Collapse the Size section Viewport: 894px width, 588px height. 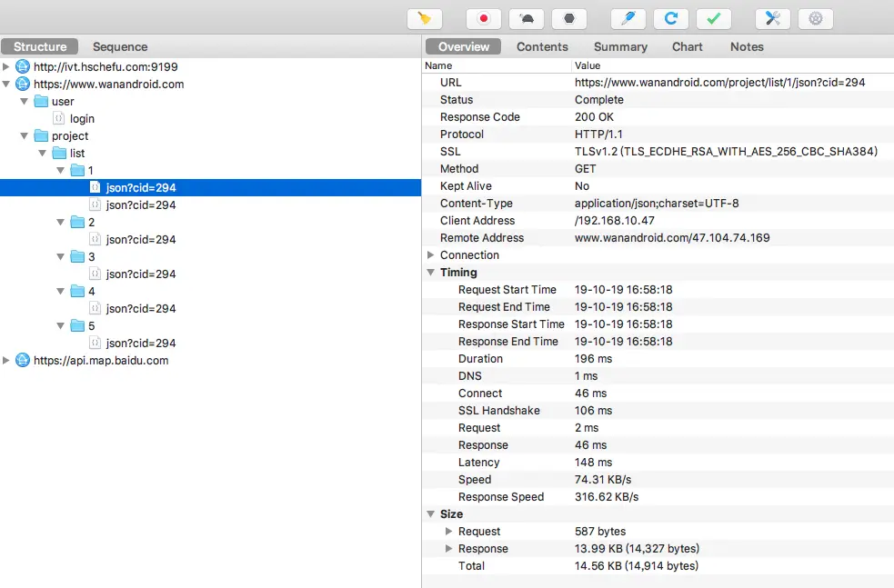coord(431,513)
